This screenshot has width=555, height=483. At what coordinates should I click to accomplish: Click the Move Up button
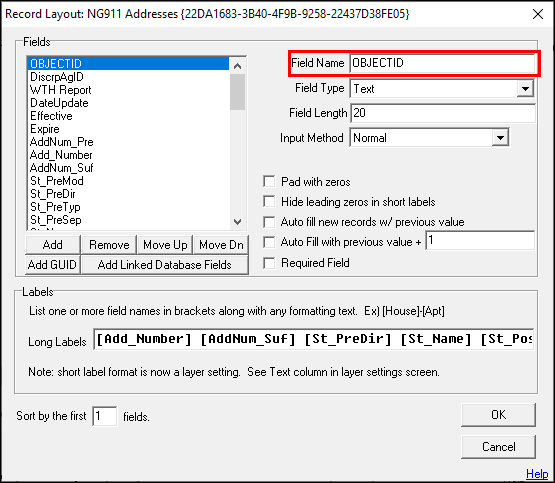point(165,245)
